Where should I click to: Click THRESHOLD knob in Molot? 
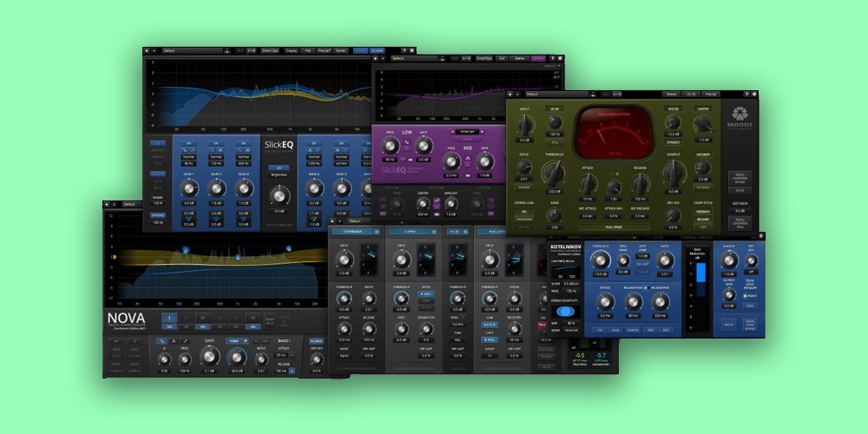pyautogui.click(x=553, y=174)
